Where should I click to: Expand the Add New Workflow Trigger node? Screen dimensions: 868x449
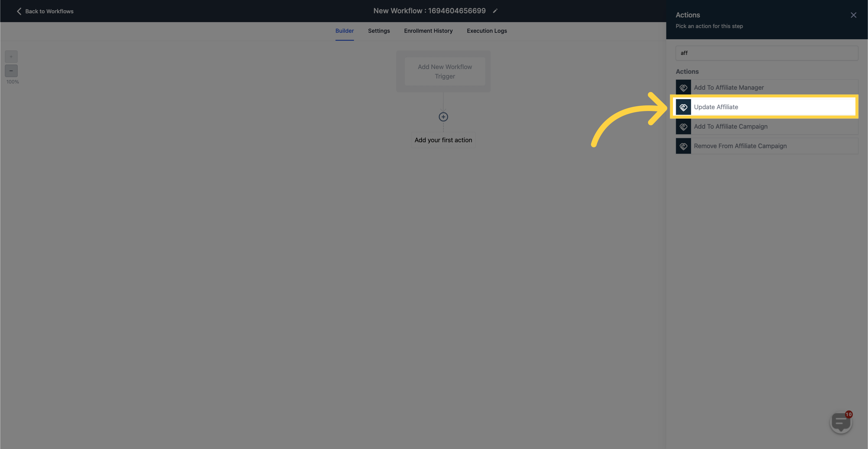(443, 71)
